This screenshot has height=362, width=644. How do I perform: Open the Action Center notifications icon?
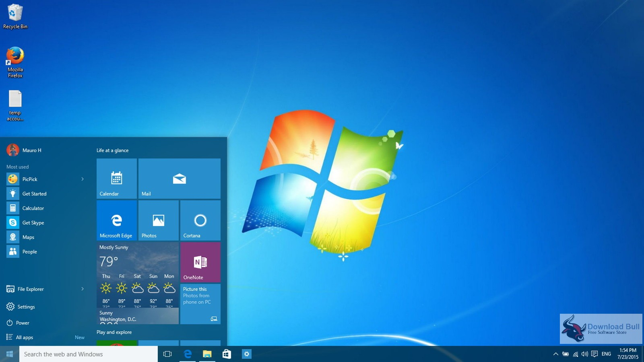594,354
